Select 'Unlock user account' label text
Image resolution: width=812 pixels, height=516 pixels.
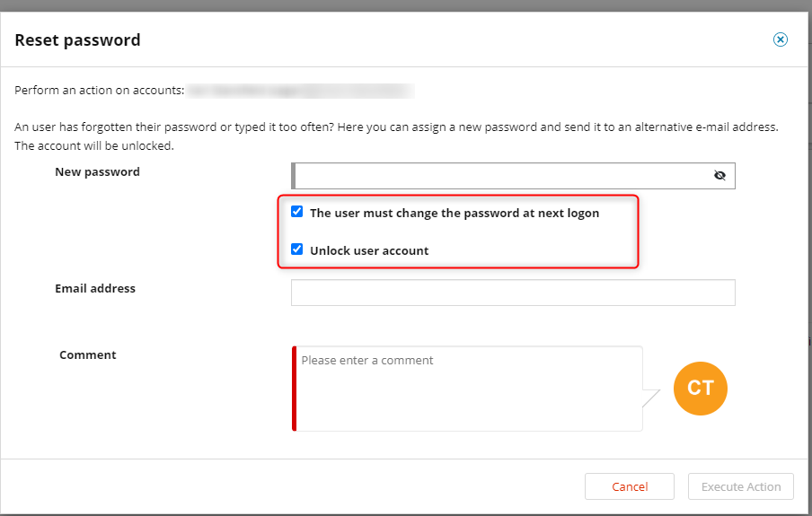[x=369, y=251]
